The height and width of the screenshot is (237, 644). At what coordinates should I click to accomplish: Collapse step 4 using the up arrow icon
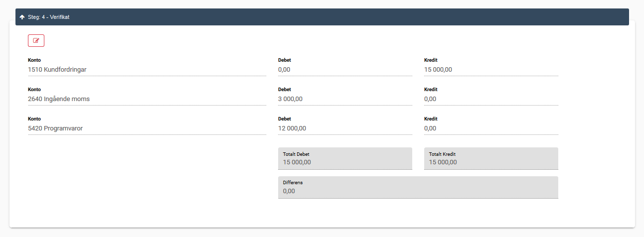pos(22,17)
